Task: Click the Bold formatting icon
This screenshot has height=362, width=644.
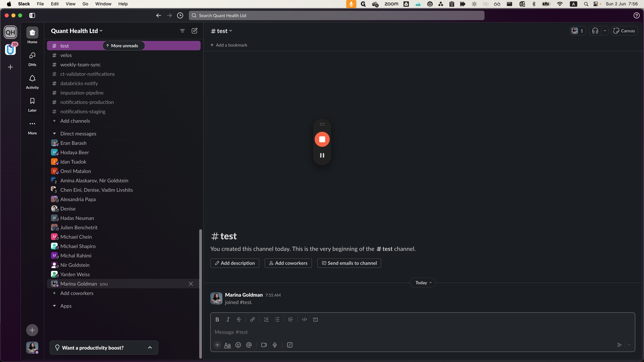Action: 217,319
